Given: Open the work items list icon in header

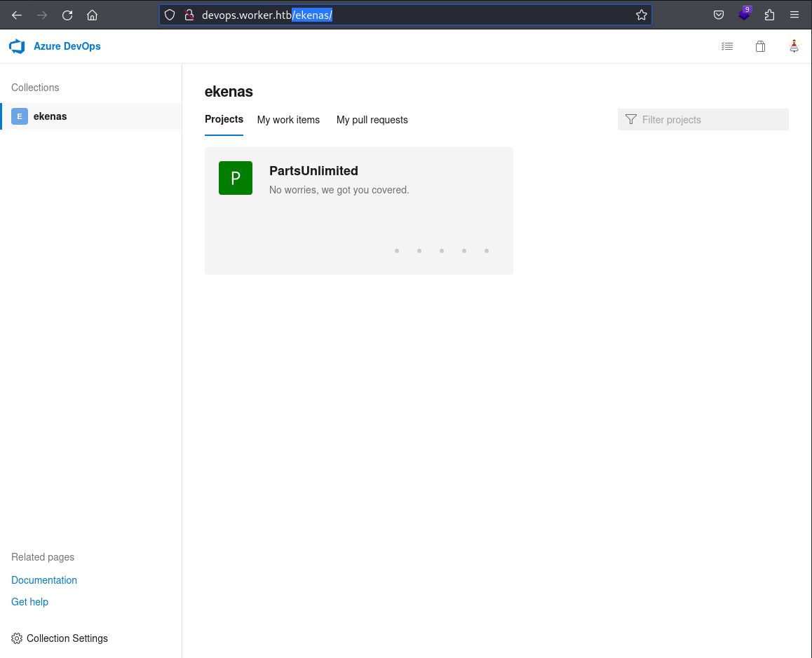Looking at the screenshot, I should [727, 46].
